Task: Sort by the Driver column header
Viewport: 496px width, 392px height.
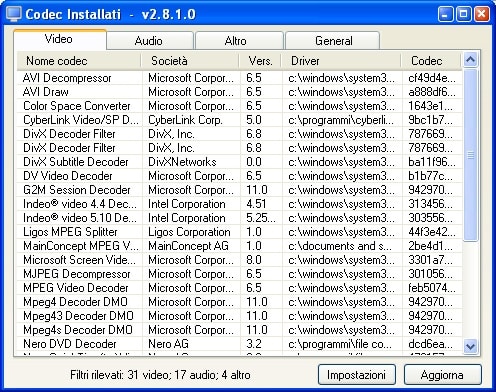Action: 341,61
